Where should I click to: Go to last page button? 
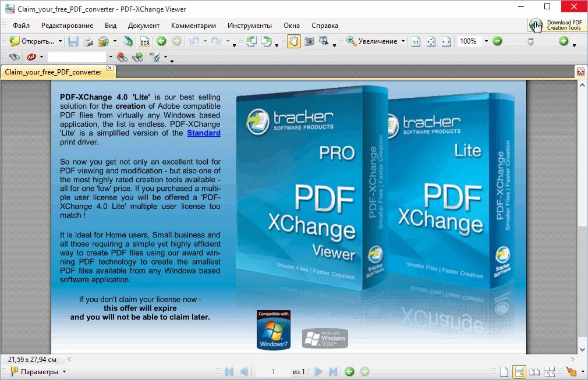click(x=333, y=371)
